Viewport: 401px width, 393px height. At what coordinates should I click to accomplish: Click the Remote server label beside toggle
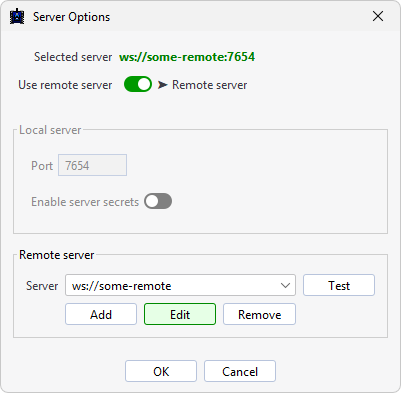tap(210, 85)
